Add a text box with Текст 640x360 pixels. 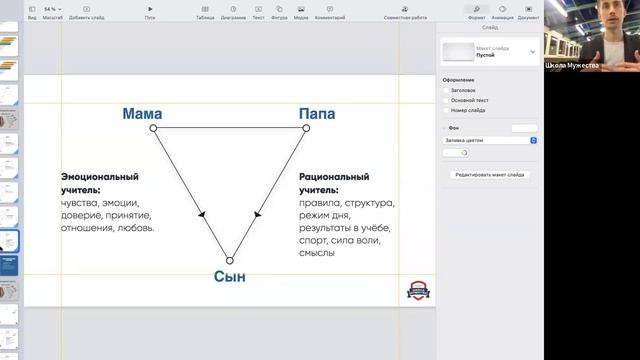coord(258,12)
